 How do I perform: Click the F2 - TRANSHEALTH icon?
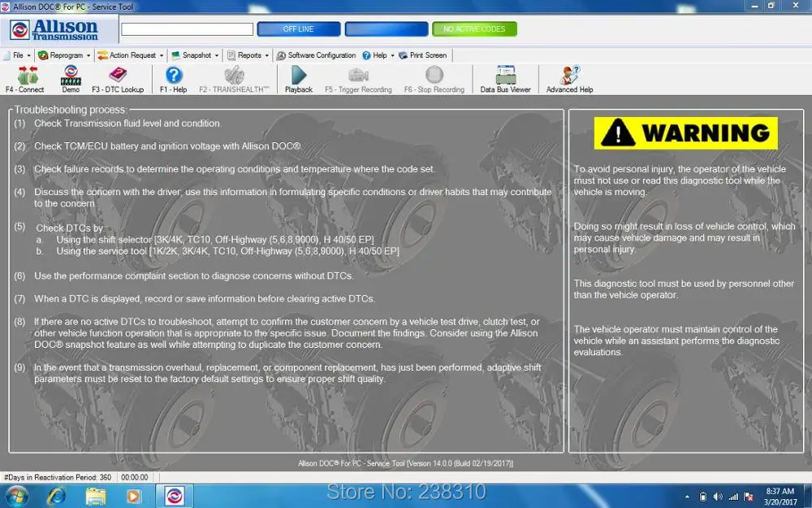pyautogui.click(x=234, y=80)
